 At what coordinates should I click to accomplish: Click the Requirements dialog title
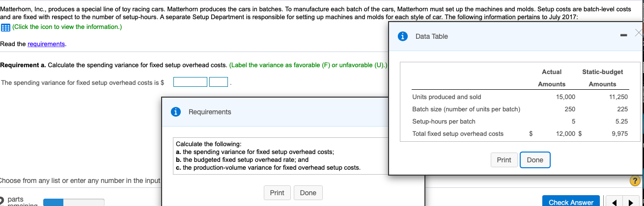point(210,112)
